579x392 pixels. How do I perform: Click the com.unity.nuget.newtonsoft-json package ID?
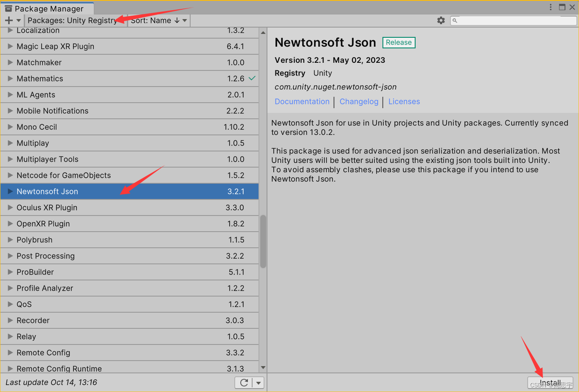pos(336,87)
